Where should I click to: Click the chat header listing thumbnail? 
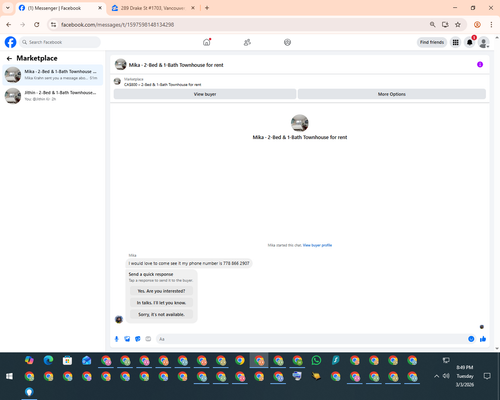[x=121, y=64]
